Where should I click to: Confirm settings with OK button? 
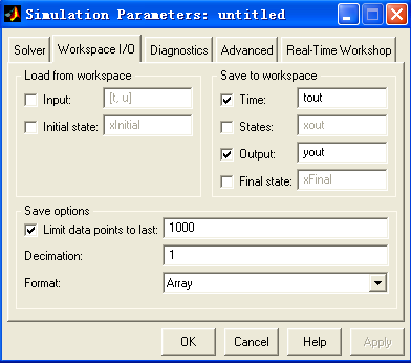pyautogui.click(x=188, y=342)
